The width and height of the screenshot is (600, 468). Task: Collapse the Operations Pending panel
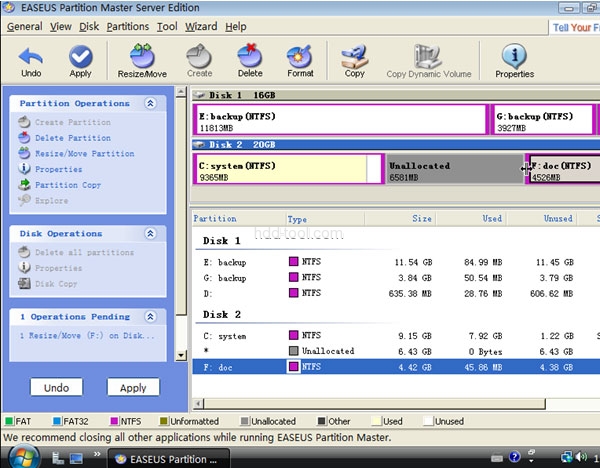(x=150, y=316)
